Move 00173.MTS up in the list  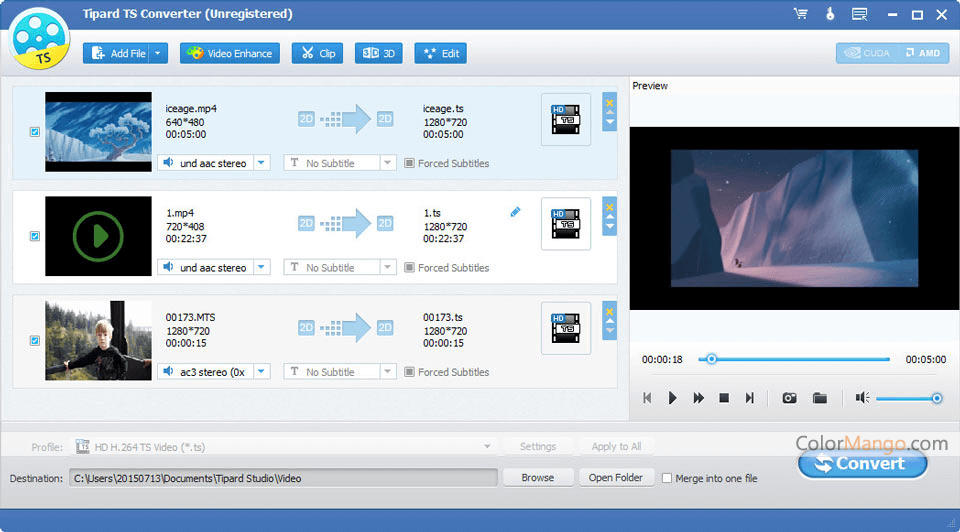tap(609, 321)
